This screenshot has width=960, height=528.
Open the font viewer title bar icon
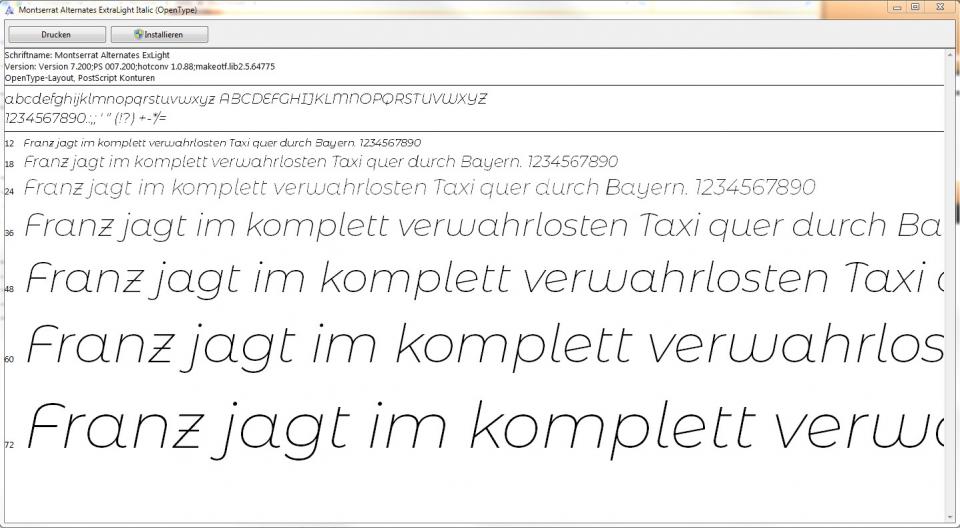click(x=9, y=7)
